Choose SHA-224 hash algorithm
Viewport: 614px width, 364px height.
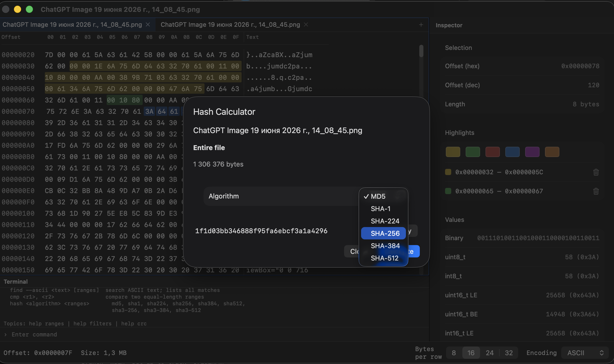click(383, 221)
